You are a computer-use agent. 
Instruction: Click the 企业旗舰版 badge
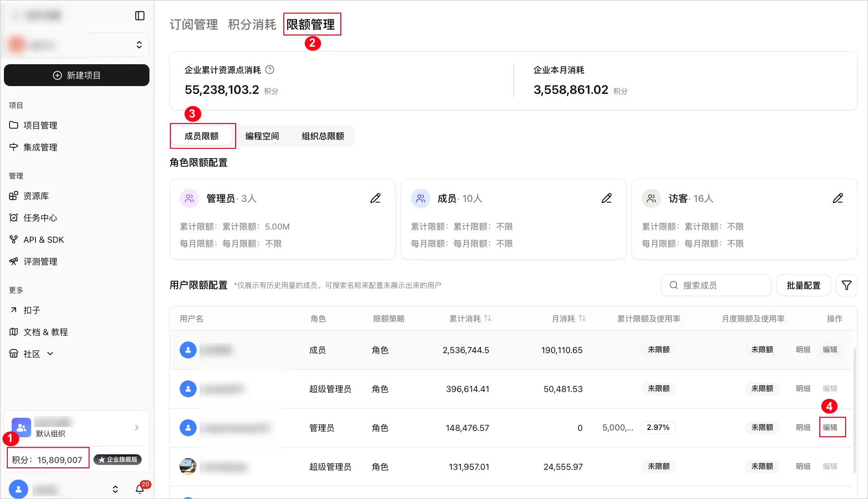click(118, 460)
